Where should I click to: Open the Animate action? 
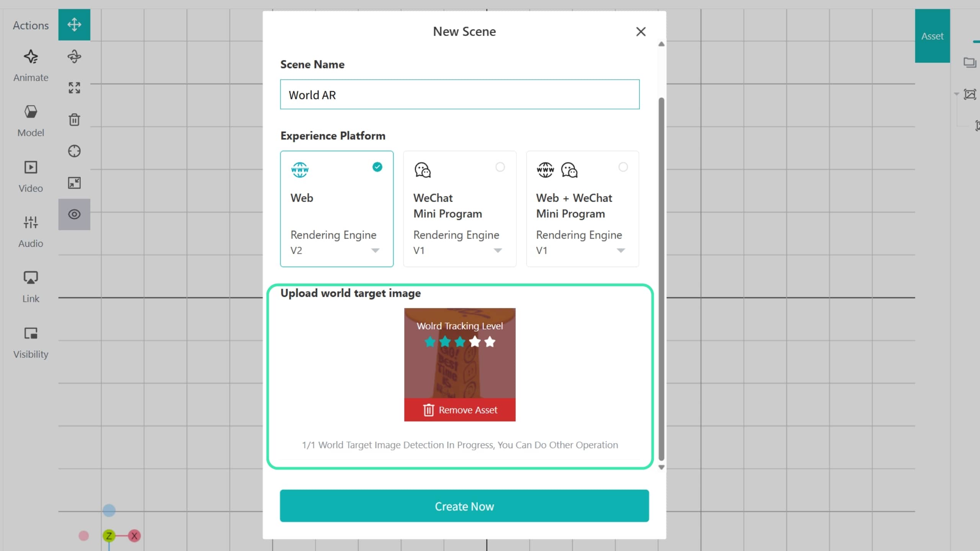[x=31, y=66]
